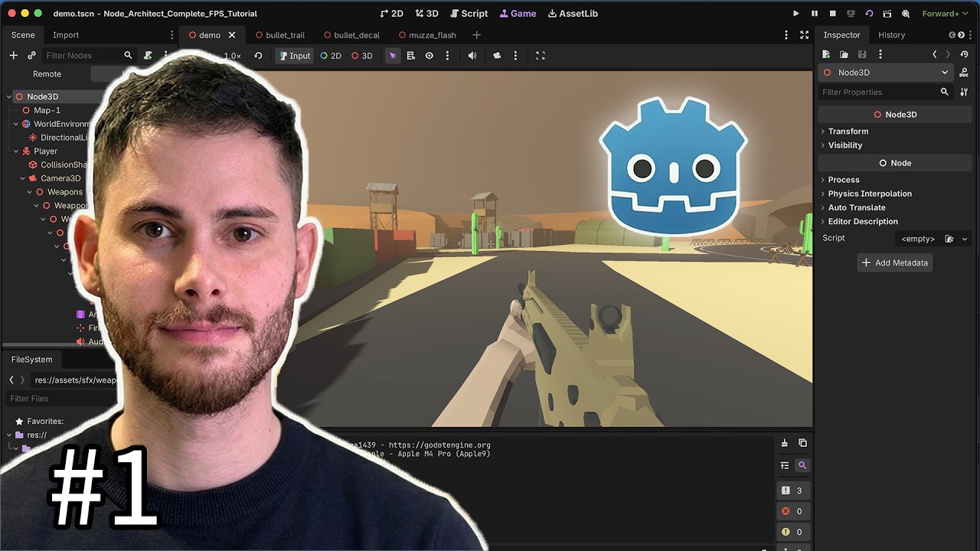Viewport: 980px width, 551px height.
Task: Copy output selection icon
Action: tap(802, 443)
